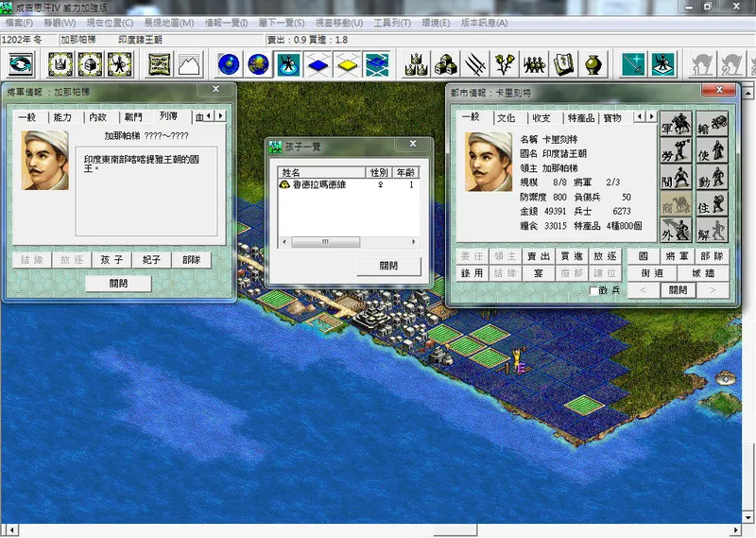
Task: Toggle the yellow diamond tile toolbar icon
Action: tap(347, 64)
